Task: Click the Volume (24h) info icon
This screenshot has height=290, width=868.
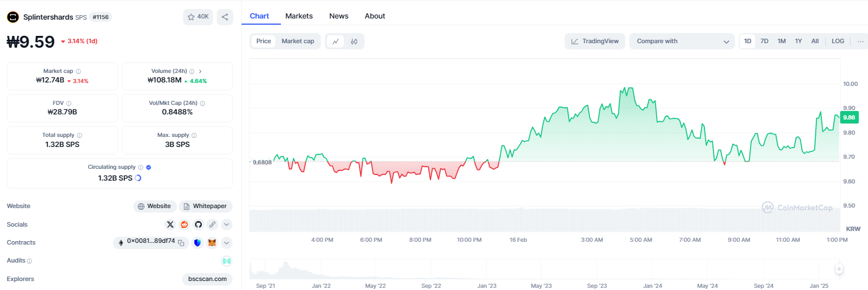Action: (x=192, y=71)
